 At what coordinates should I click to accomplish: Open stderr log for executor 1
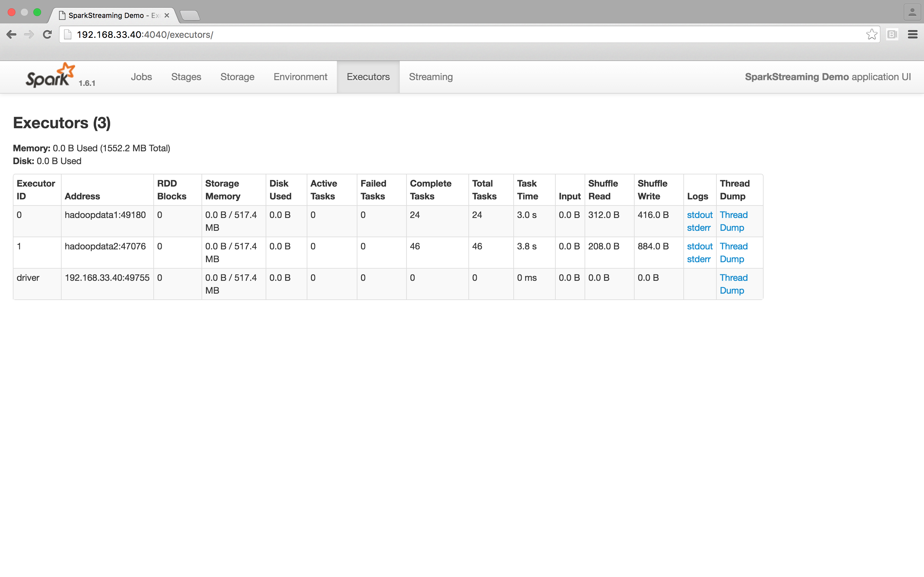coord(698,259)
